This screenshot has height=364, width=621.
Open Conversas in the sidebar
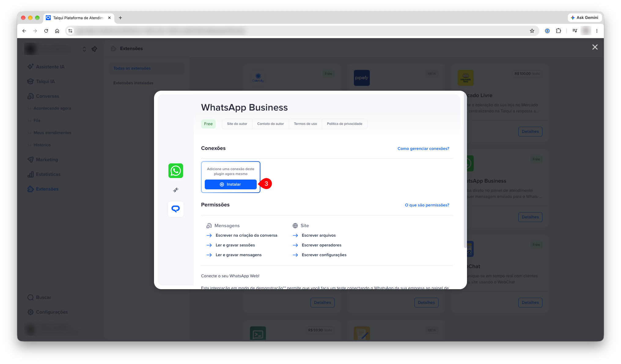point(47,96)
